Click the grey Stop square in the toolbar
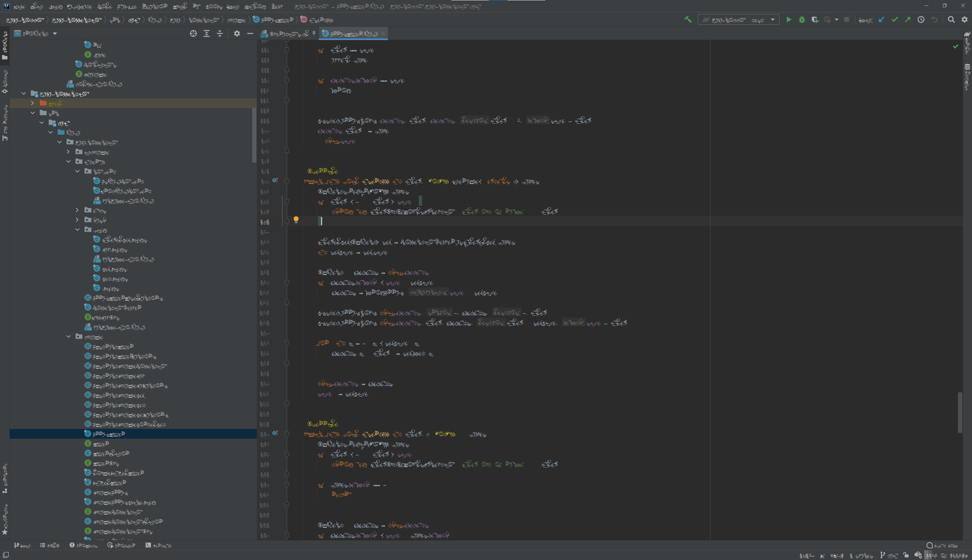The height and width of the screenshot is (560, 972). point(847,19)
